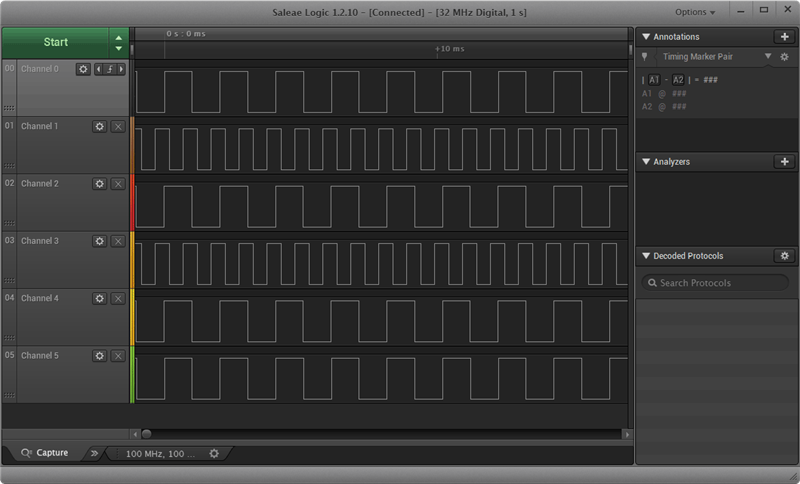
Task: Disable Channel 5 with the X button
Action: coord(117,355)
